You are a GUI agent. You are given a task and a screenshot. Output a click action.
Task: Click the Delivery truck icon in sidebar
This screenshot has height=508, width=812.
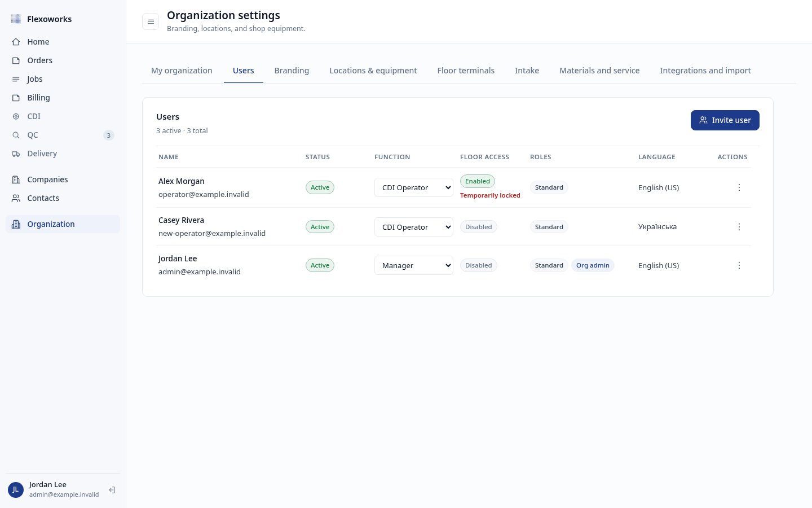point(16,154)
